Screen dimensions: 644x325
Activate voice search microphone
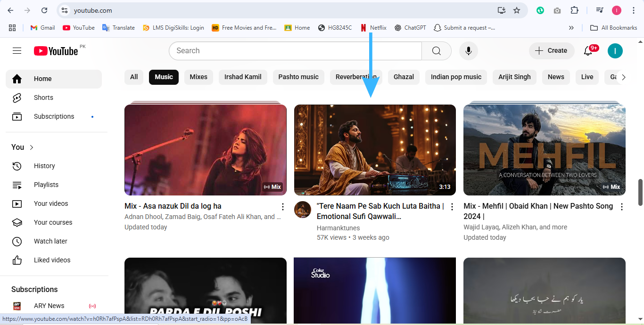tap(468, 51)
